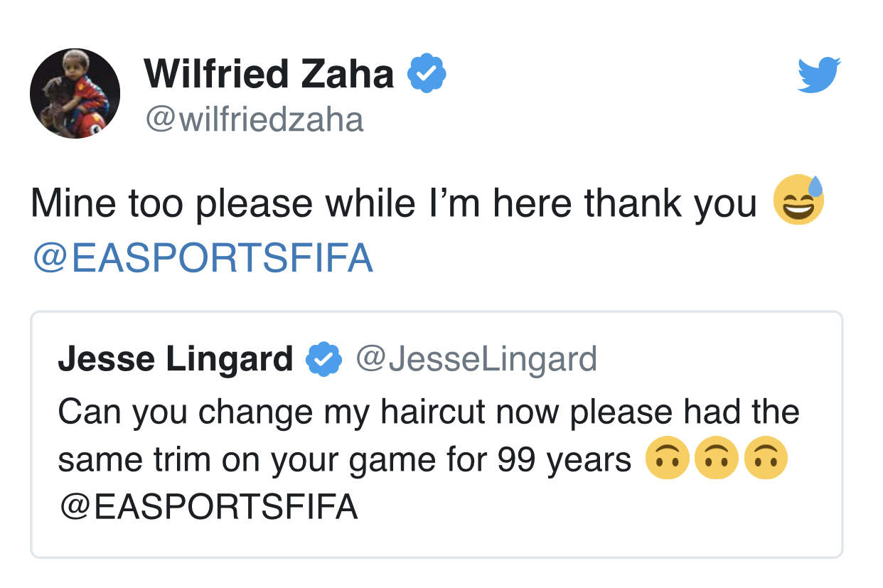
Task: Open the @JesseLingard handle
Action: coord(476,359)
